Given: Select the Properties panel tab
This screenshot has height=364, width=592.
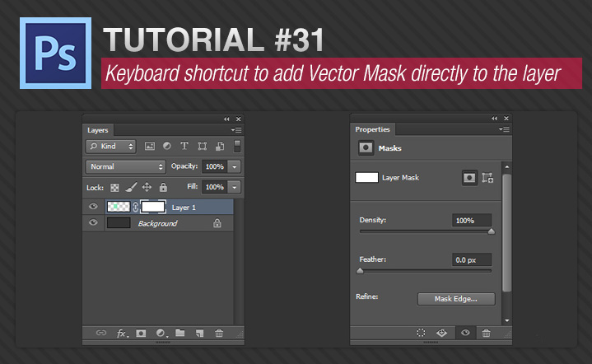Looking at the screenshot, I should (x=373, y=130).
